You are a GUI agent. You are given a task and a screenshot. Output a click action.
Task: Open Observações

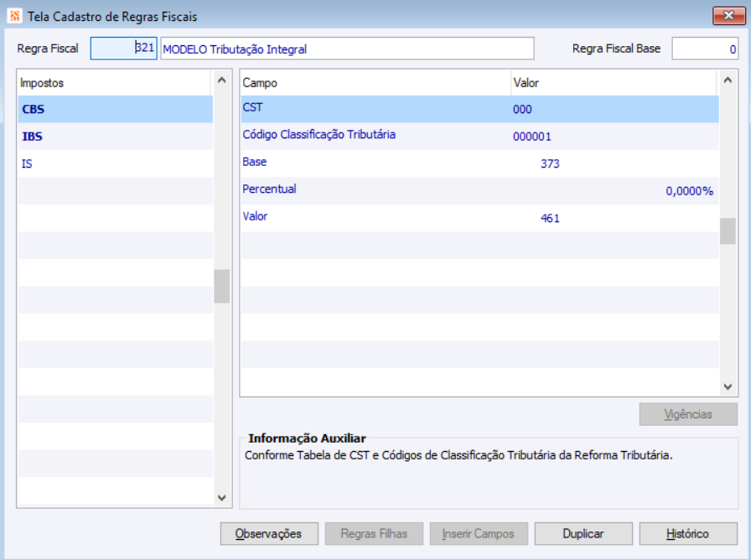pyautogui.click(x=269, y=534)
